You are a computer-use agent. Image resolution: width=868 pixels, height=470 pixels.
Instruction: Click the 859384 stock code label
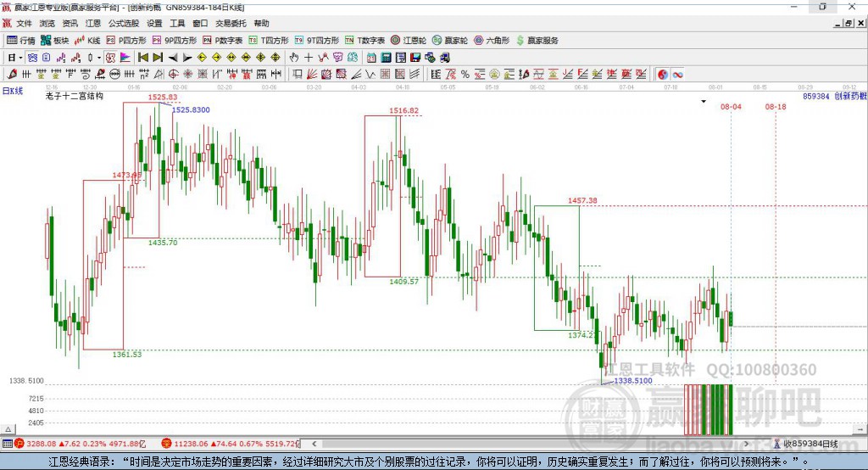[x=816, y=97]
